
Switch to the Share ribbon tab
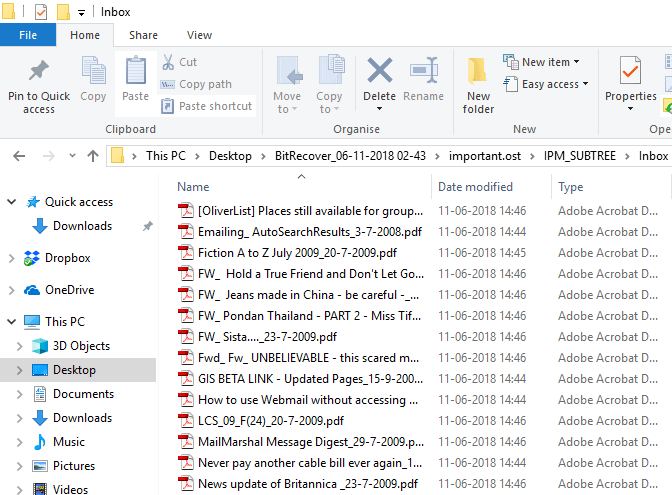coord(143,35)
